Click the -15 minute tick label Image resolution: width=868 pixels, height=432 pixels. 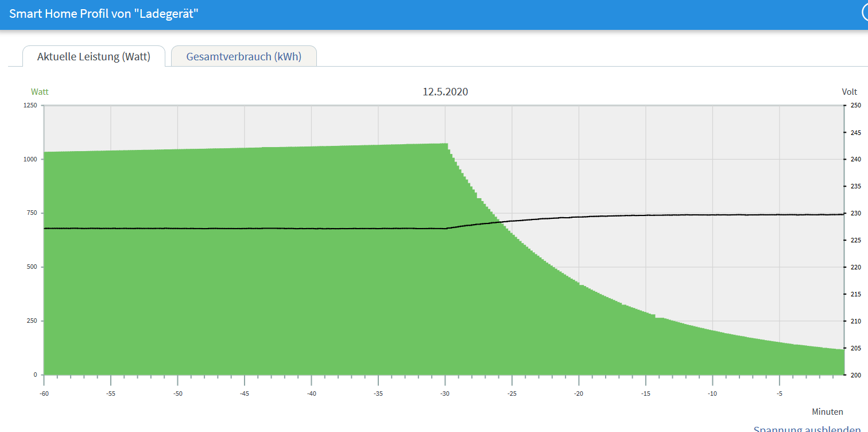[646, 394]
